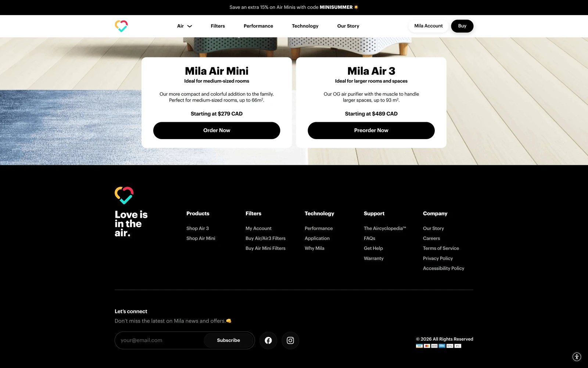Click the 'Starting at $279 CAD' price text

pos(217,114)
